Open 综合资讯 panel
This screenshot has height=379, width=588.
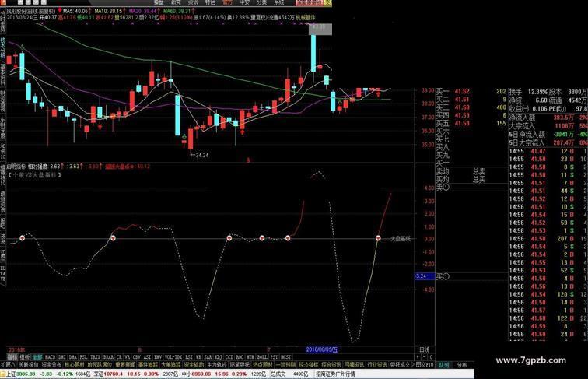[x=331, y=364]
